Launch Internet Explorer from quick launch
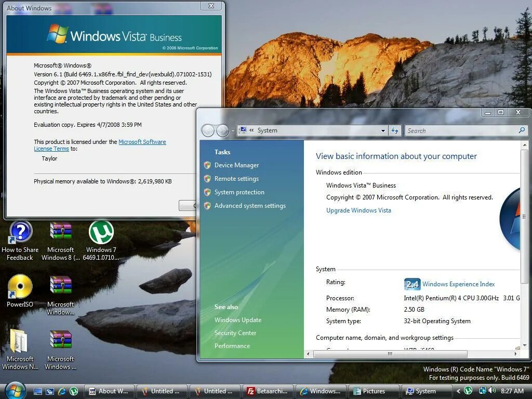532x399 pixels. 62,391
